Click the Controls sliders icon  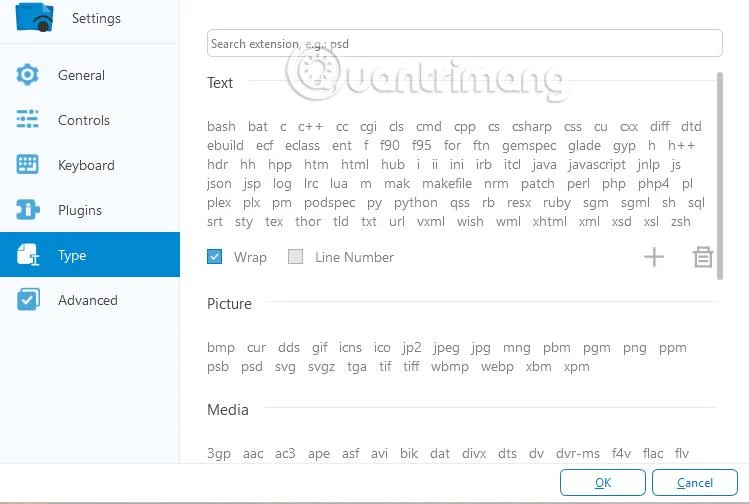point(27,119)
